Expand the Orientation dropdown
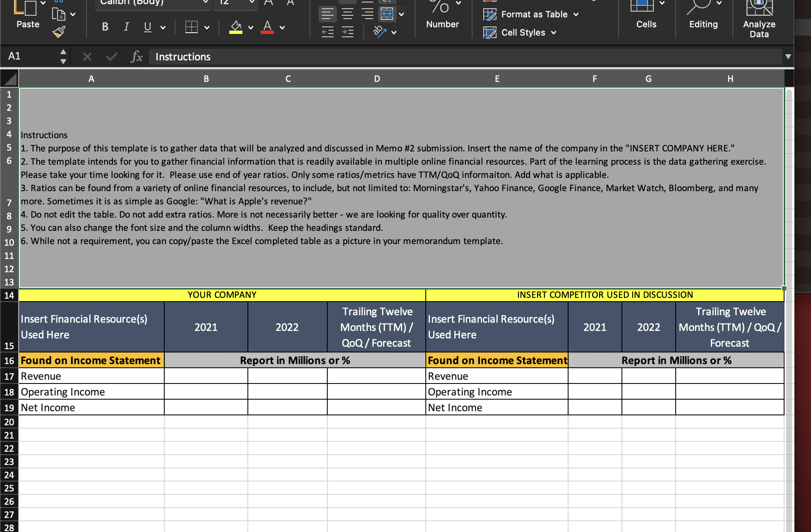The image size is (811, 532). coord(393,32)
